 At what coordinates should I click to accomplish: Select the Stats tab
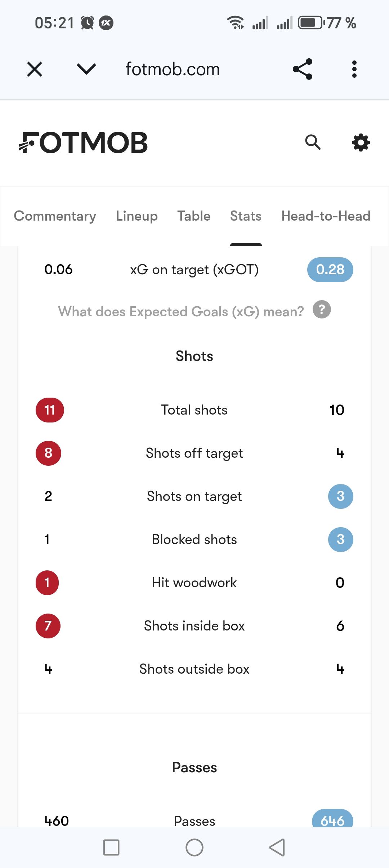coord(246,216)
